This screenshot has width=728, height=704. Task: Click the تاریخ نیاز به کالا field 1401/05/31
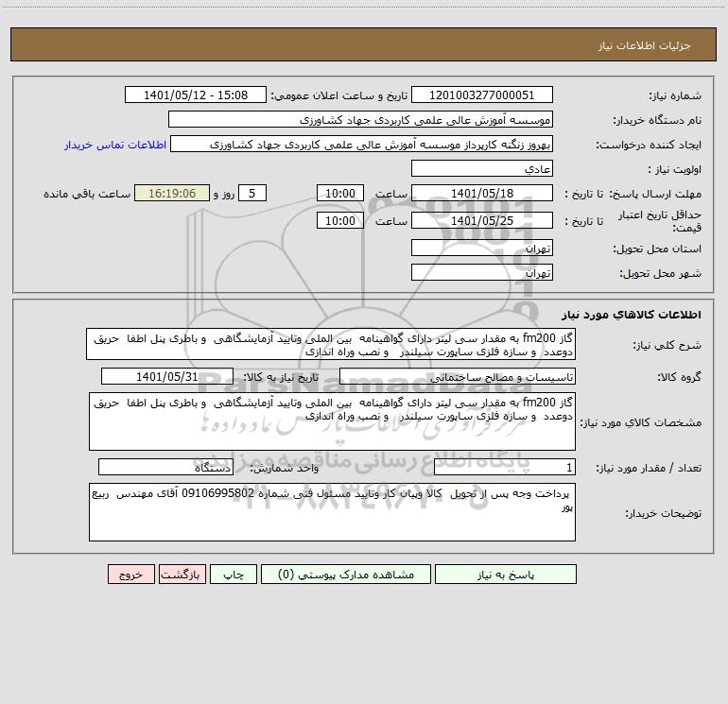click(x=167, y=376)
